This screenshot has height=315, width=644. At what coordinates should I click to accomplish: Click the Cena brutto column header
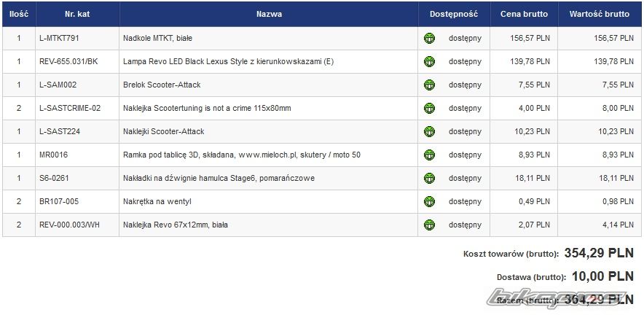pos(524,14)
